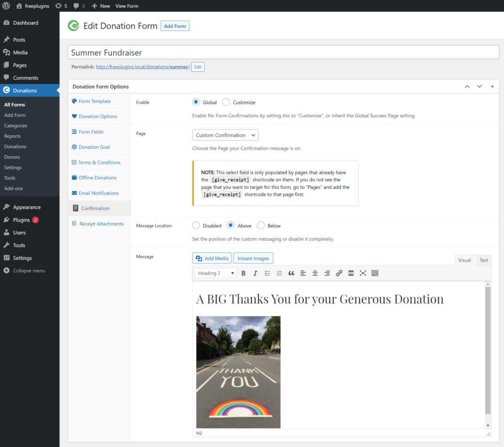Insert a bulleted list in the message

(x=267, y=273)
